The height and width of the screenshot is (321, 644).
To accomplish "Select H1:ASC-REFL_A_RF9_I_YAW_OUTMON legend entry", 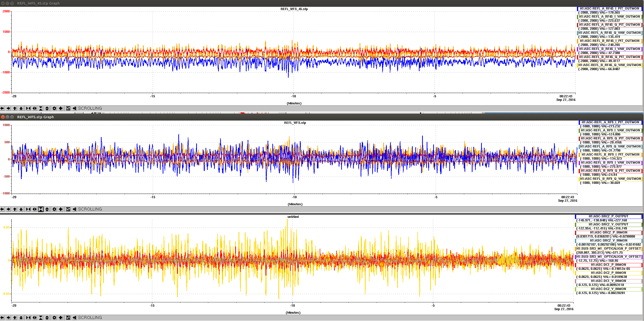I will pyautogui.click(x=610, y=130).
